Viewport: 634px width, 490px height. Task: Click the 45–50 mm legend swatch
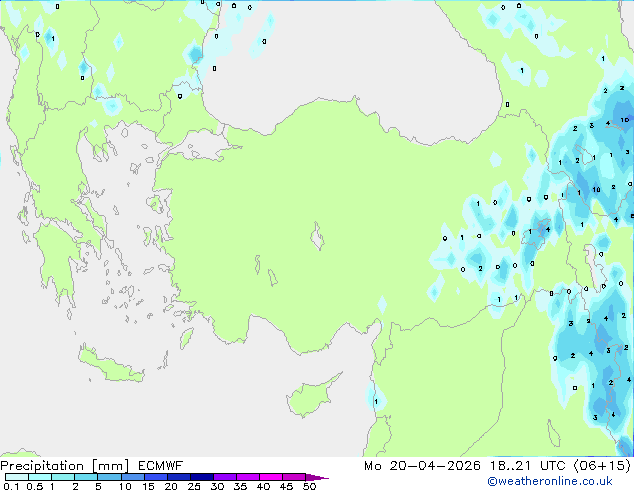click(294, 477)
